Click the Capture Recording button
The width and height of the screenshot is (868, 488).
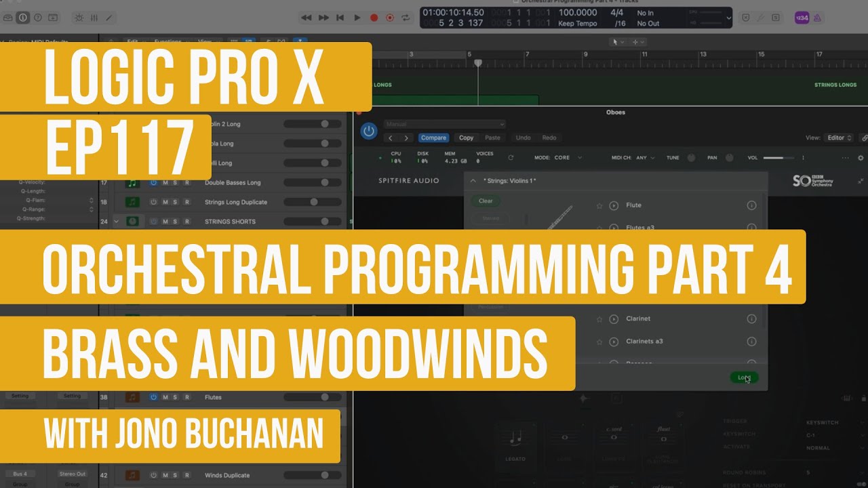coord(390,18)
